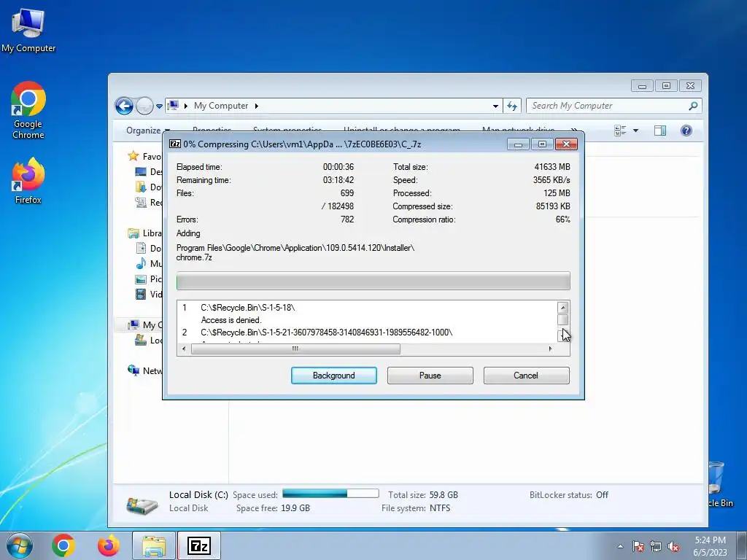Open Action Center flag tray icon
The width and height of the screenshot is (747, 560).
click(638, 546)
